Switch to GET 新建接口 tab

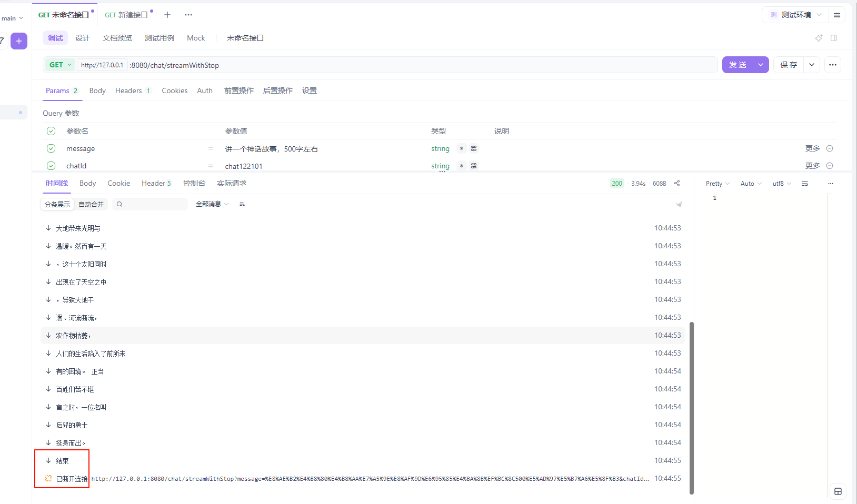(127, 15)
